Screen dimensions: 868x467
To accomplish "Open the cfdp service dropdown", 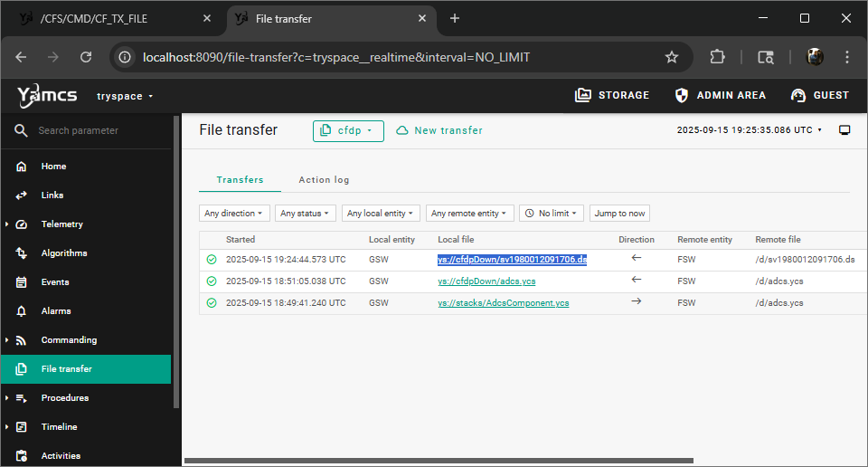I will click(x=348, y=131).
